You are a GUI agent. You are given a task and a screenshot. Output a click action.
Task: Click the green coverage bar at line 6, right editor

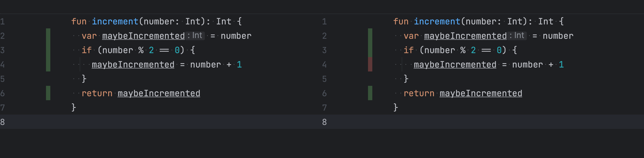click(x=370, y=93)
